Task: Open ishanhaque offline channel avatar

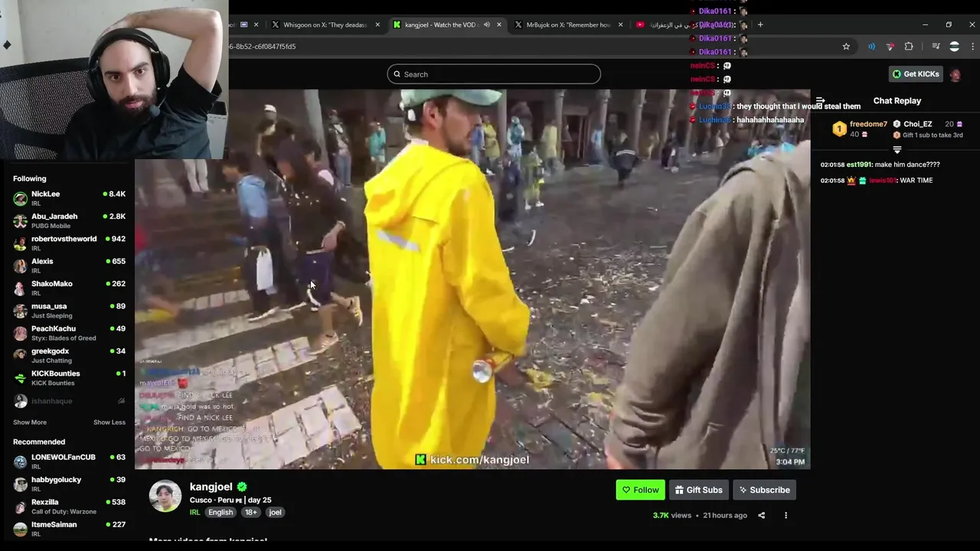Action: 21,401
